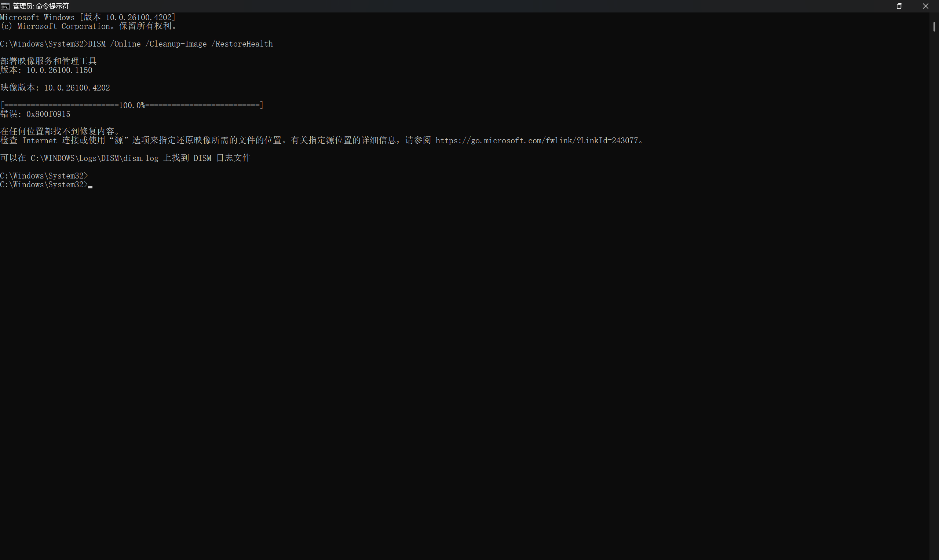Click the 版本 10.0.26100.1150 tool version line
Viewport: 939px width, 560px height.
46,70
